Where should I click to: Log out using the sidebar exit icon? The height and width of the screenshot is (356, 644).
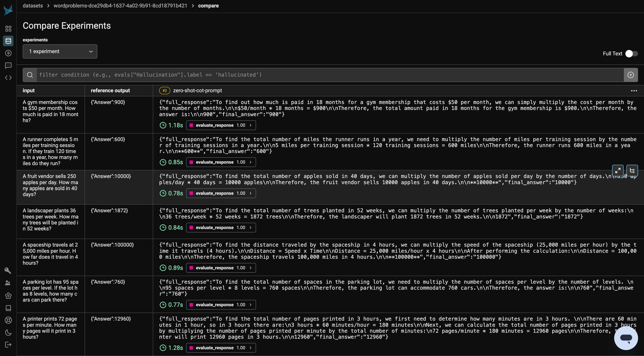(8, 345)
